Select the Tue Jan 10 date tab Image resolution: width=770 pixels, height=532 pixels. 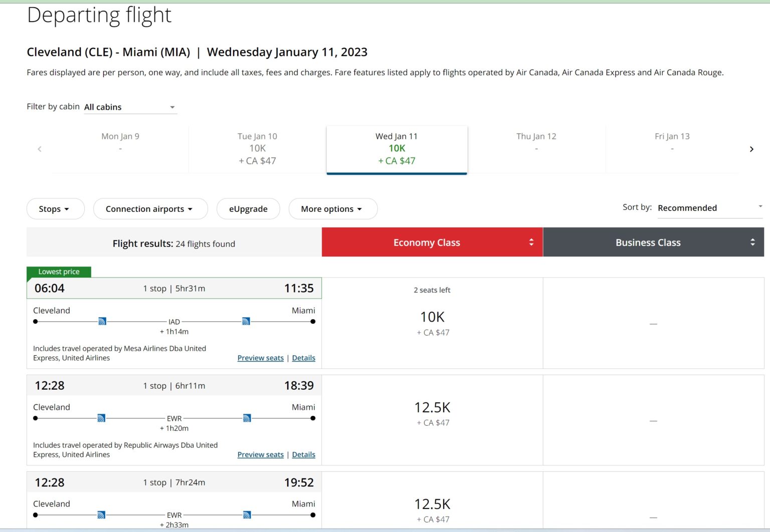pyautogui.click(x=257, y=148)
